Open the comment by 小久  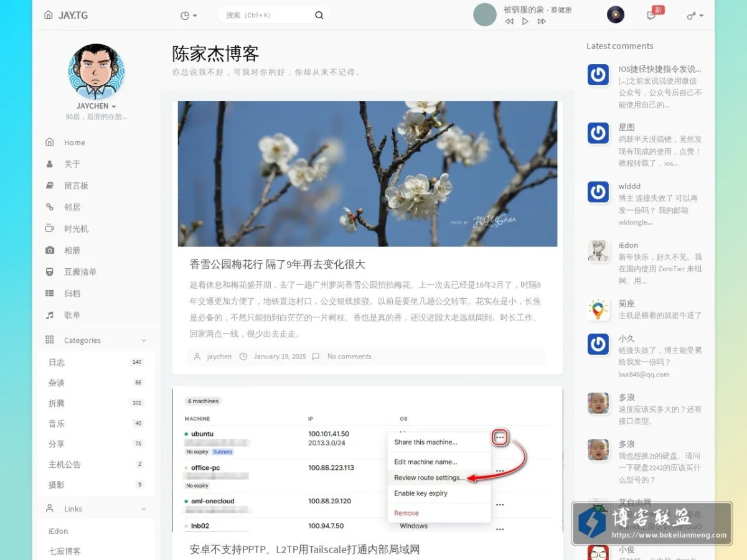click(626, 339)
